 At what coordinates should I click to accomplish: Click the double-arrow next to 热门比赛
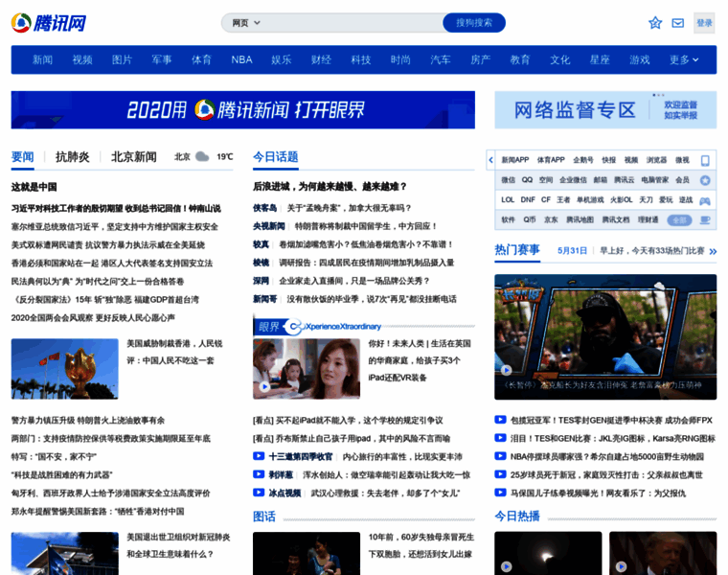pos(713,251)
